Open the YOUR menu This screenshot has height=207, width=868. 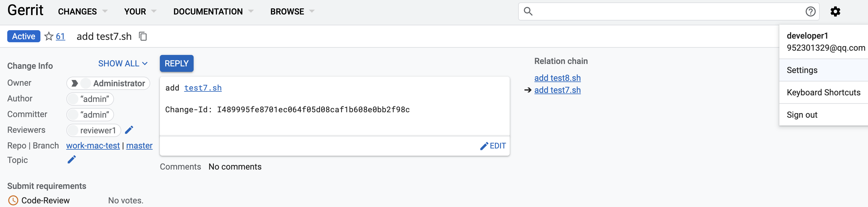[140, 12]
